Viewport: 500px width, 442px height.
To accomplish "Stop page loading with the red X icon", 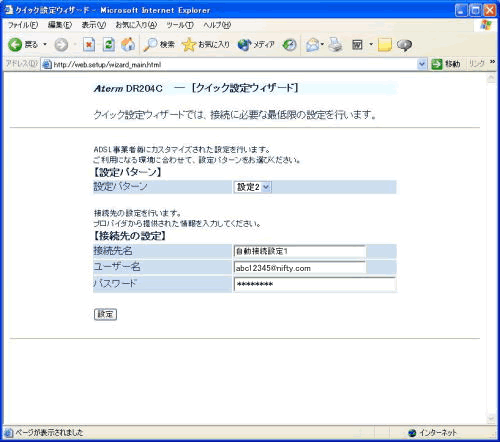I will pos(89,44).
